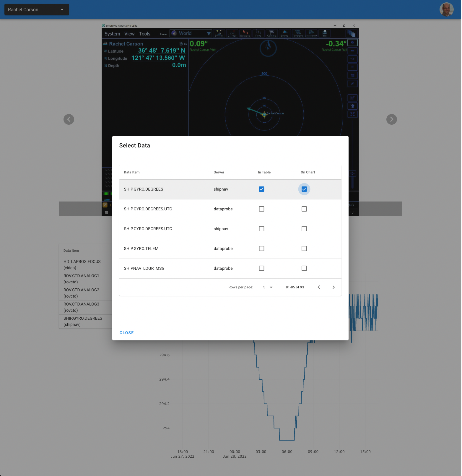Click notes edit icon in Sonardyne sidebar
462x476 pixels.
coord(352,98)
